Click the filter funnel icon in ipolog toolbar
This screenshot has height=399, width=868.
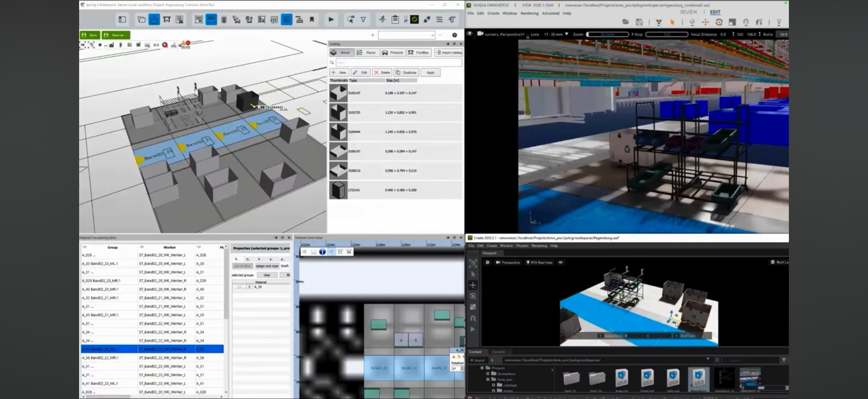coord(363,20)
